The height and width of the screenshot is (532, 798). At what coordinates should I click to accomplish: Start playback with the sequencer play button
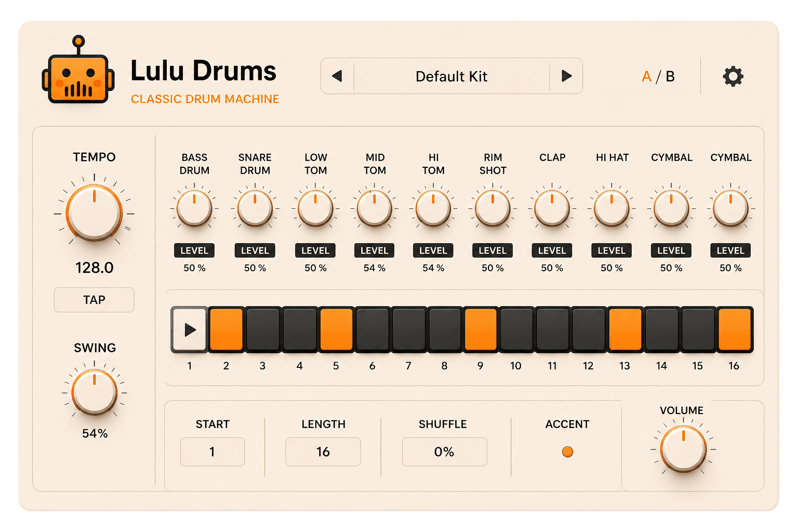click(x=190, y=329)
